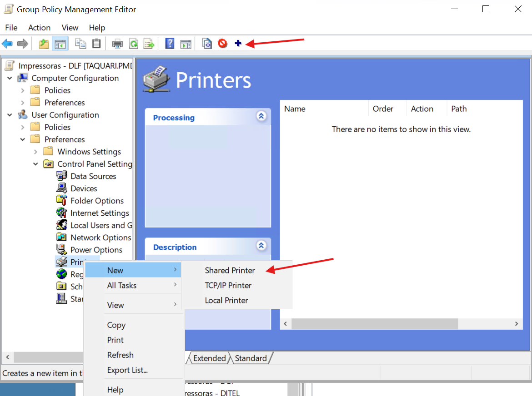The height and width of the screenshot is (396, 532).
Task: Toggle the Show/Hide Console Tree button
Action: coord(60,44)
